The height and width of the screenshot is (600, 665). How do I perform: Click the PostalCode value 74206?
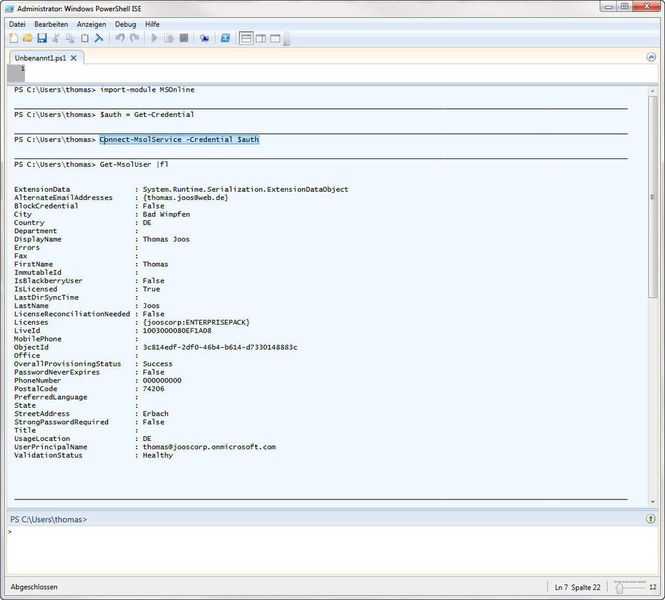[x=154, y=389]
